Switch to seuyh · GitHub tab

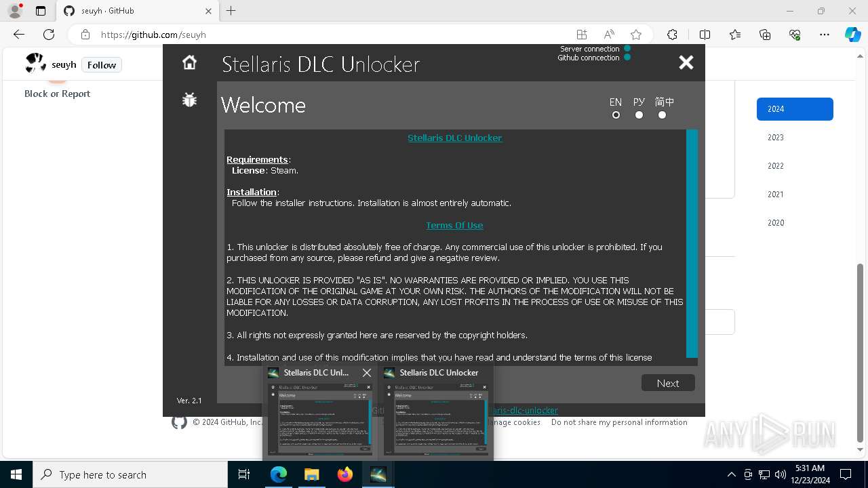137,11
